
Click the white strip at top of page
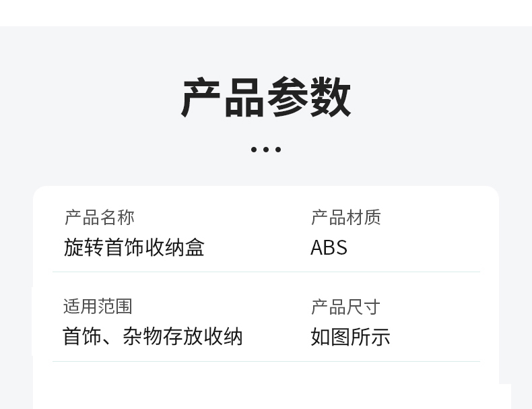tap(266, 13)
